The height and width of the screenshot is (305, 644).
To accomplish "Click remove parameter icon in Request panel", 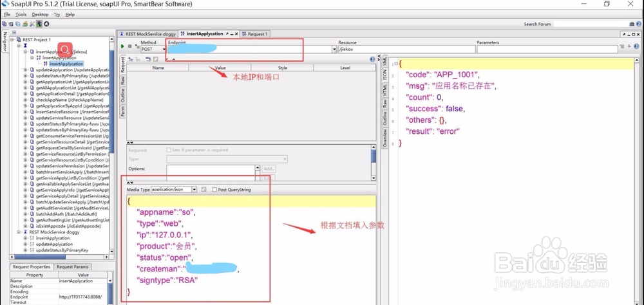I will (138, 59).
